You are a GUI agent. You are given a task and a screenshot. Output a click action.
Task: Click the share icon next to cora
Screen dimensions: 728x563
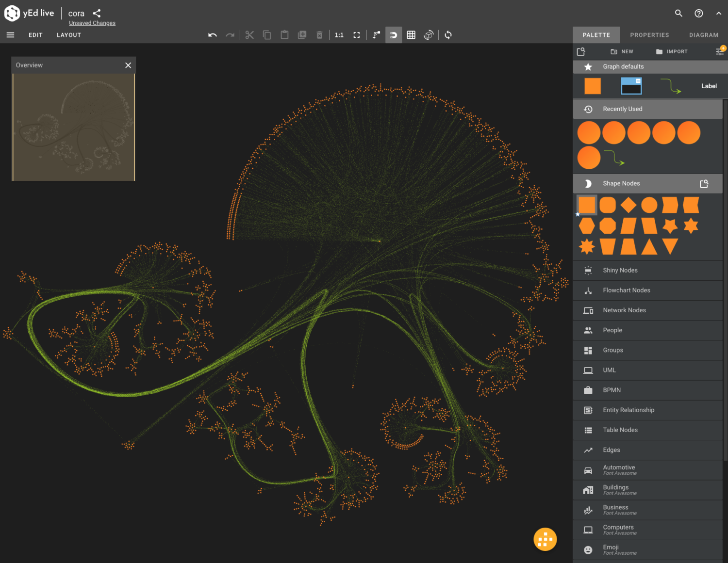coord(97,13)
